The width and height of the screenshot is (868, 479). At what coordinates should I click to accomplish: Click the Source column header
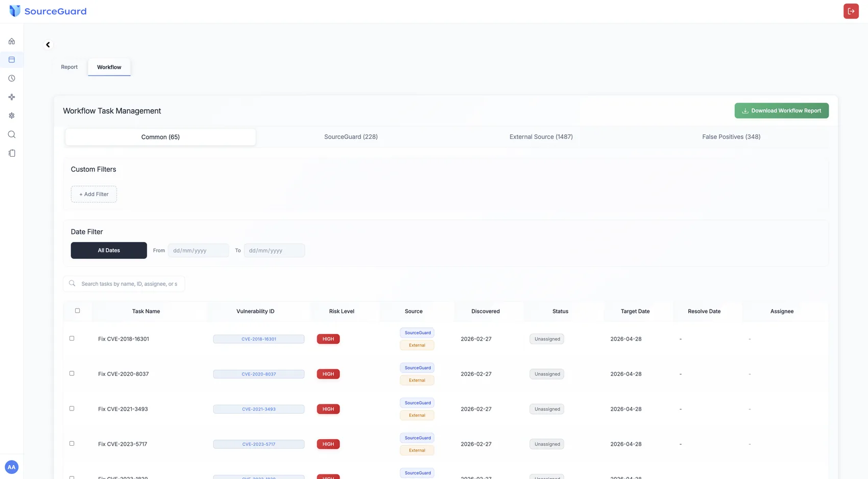click(414, 312)
